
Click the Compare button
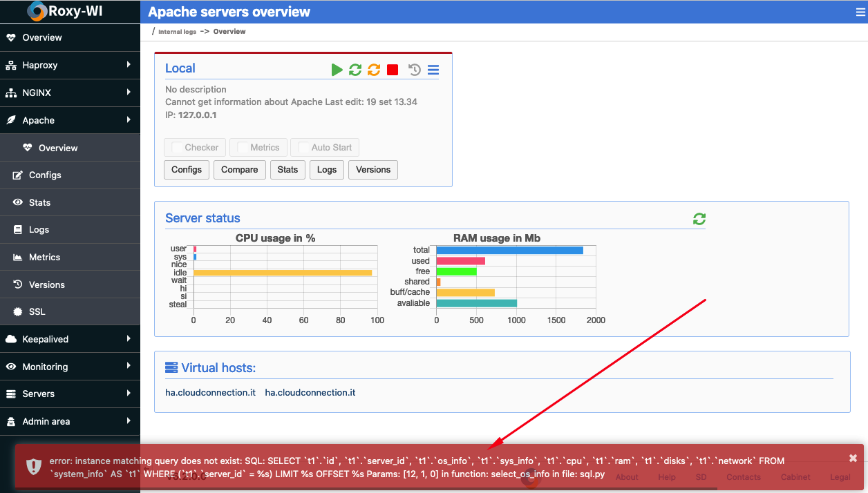click(x=240, y=170)
